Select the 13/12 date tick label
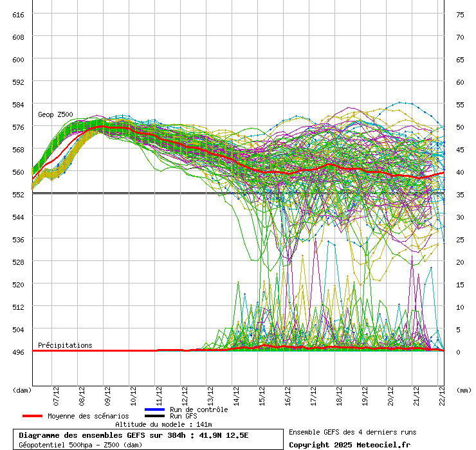 point(210,393)
